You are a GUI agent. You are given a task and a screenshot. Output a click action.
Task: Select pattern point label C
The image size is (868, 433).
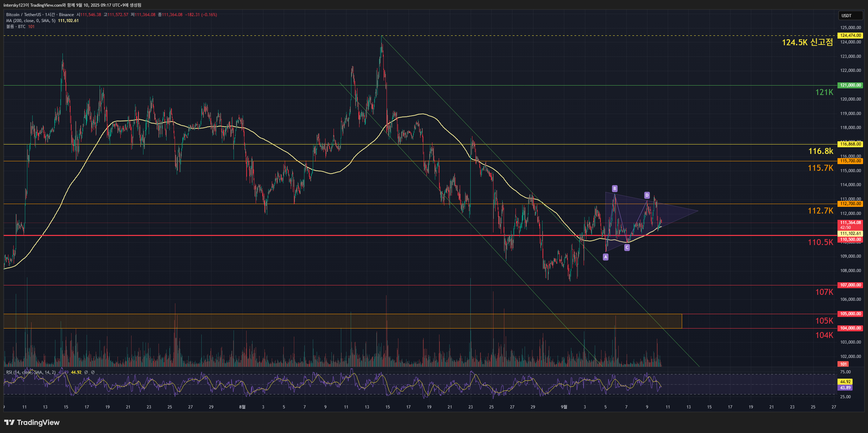click(627, 248)
